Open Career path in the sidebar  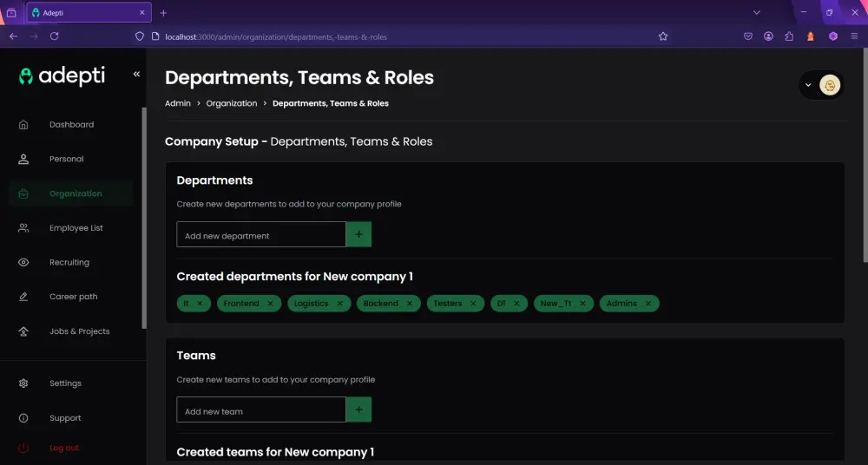73,297
